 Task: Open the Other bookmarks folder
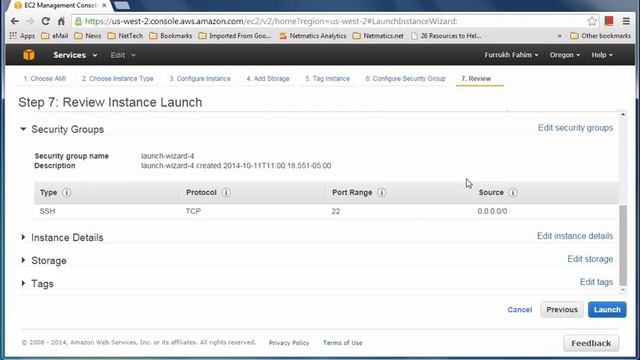[600, 36]
